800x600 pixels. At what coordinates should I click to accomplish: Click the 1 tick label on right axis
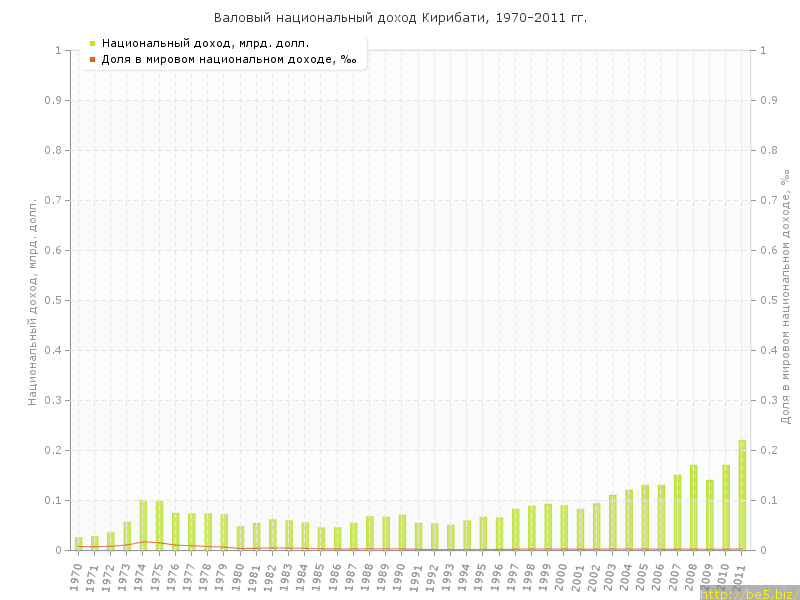(764, 50)
